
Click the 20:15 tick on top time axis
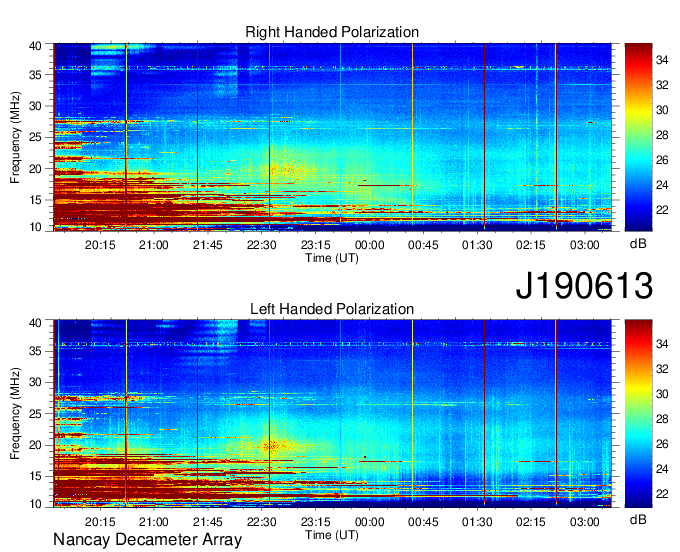click(100, 245)
